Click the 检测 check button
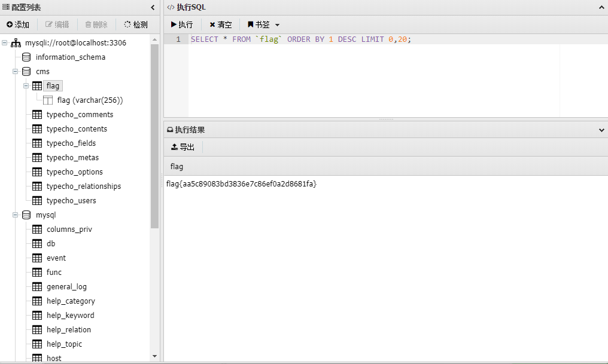The width and height of the screenshot is (608, 364). pyautogui.click(x=136, y=25)
